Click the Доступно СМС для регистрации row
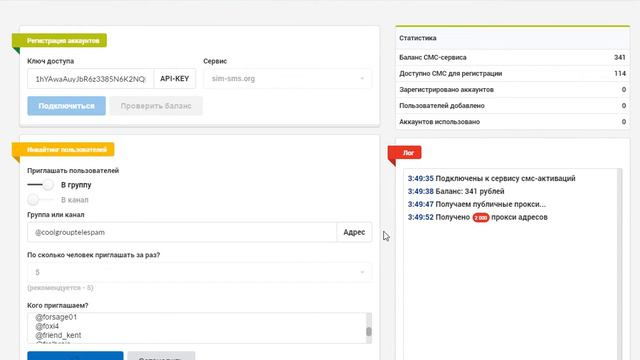 click(x=512, y=73)
